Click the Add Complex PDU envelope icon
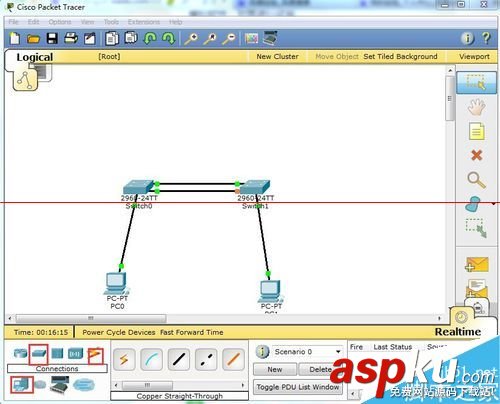This screenshot has width=500, height=404. pos(477,288)
